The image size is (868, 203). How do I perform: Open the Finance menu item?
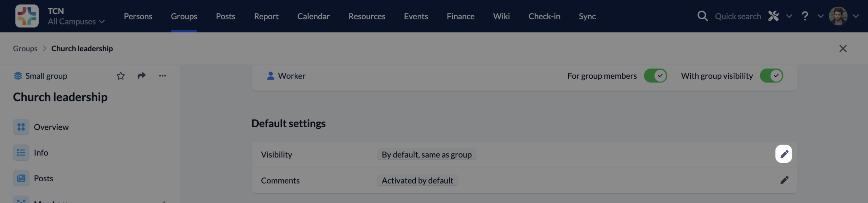click(460, 16)
